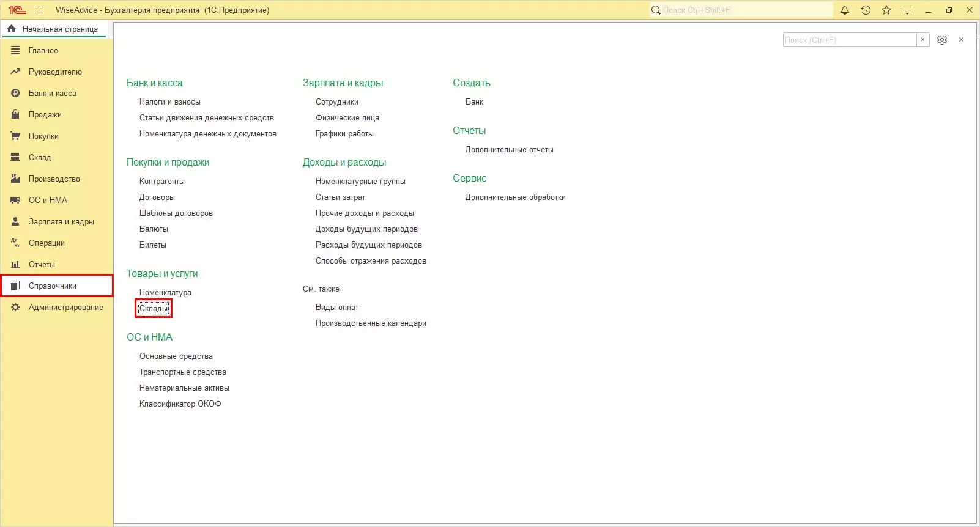Open Билеты directory

(153, 245)
